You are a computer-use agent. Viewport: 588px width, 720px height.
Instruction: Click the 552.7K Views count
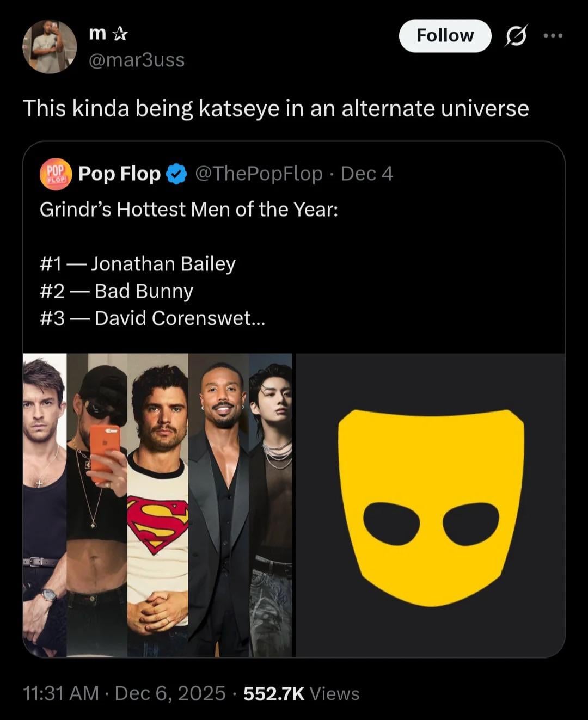coord(301,693)
